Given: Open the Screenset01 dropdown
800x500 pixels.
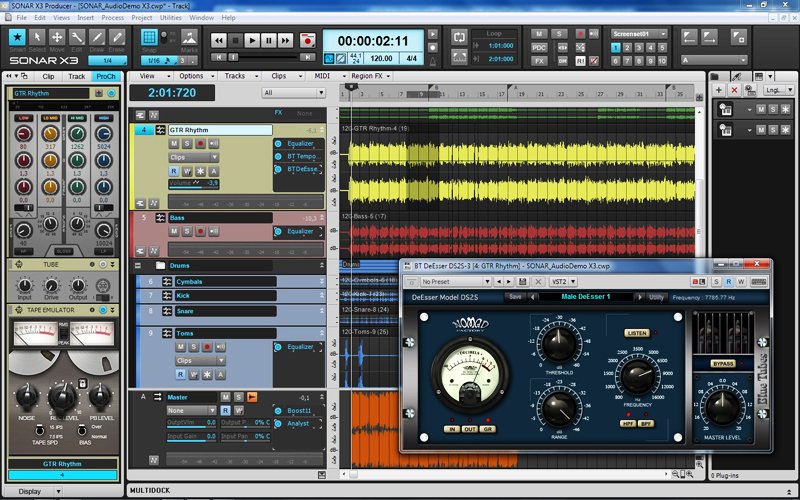Looking at the screenshot, I should (x=639, y=34).
